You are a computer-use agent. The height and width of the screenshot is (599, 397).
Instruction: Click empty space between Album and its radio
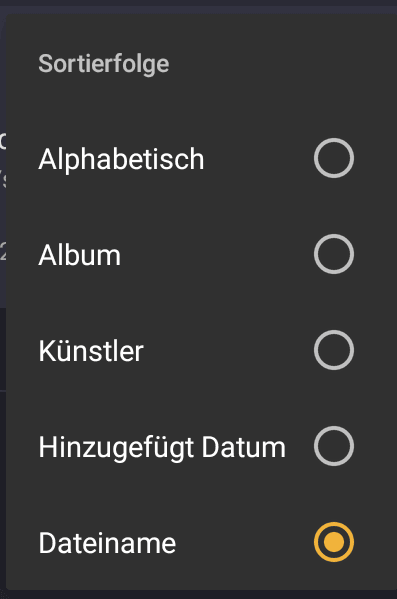pos(217,254)
